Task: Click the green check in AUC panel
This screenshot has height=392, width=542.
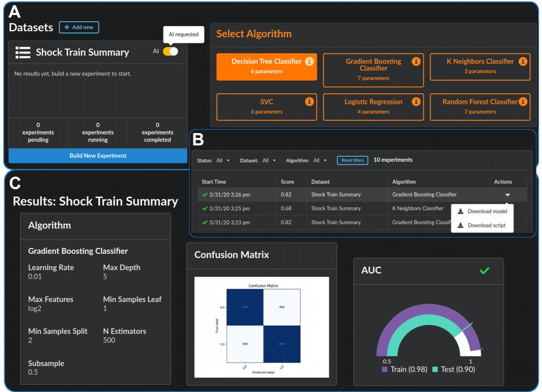Action: (485, 271)
